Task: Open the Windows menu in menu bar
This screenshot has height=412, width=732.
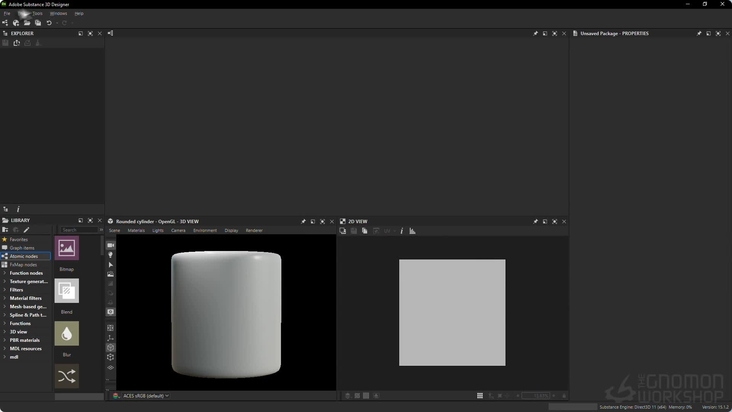Action: (58, 14)
